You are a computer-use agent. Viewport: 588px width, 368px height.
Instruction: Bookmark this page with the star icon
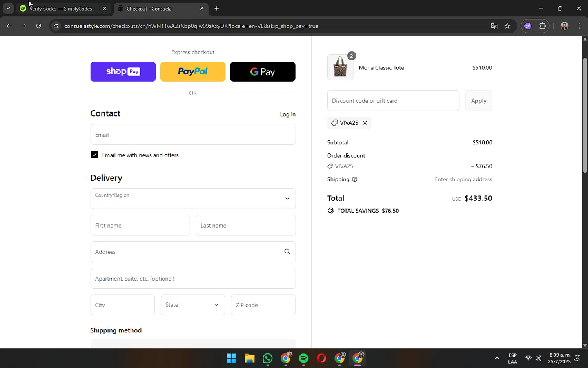point(507,26)
